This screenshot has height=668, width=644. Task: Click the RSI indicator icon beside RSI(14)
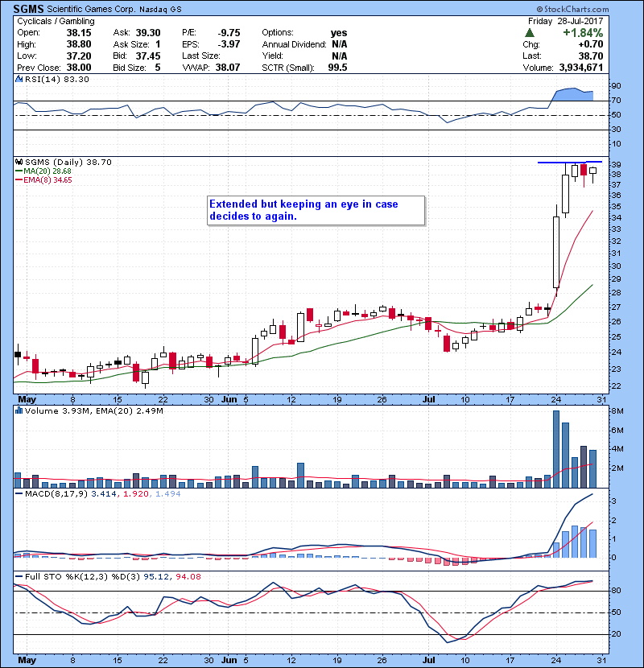[19, 79]
